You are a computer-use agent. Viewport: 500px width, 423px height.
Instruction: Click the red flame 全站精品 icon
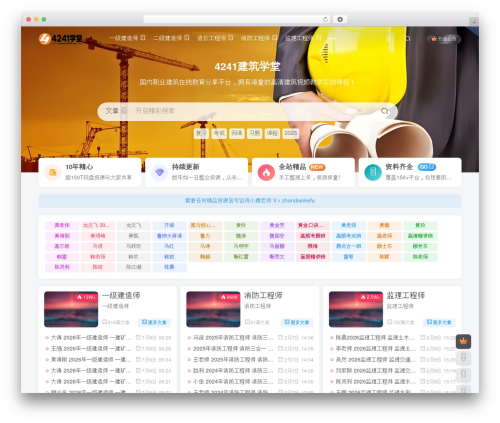pyautogui.click(x=266, y=172)
